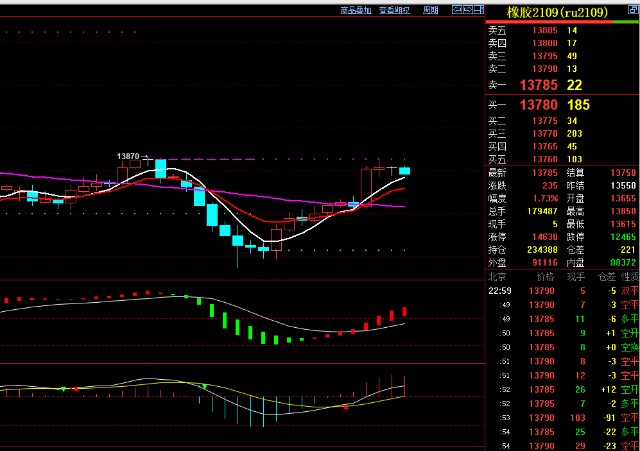
Task: Open the 周期 period selector
Action: pos(430,10)
